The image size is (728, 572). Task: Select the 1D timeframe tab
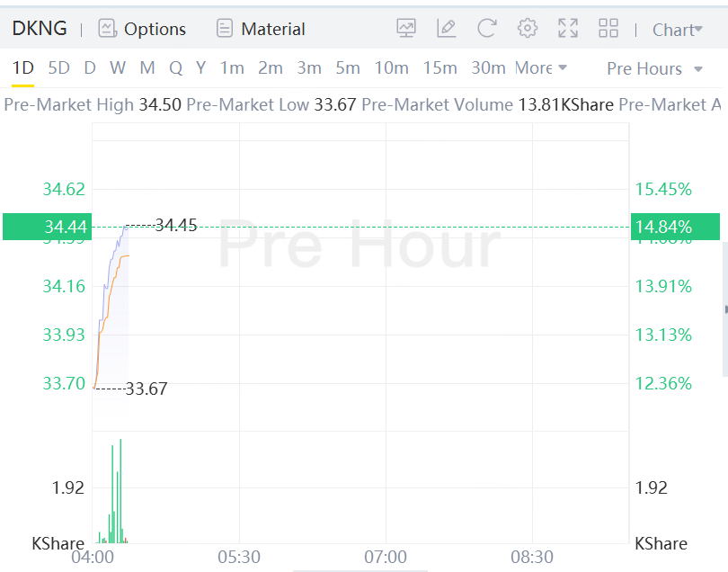(x=22, y=68)
